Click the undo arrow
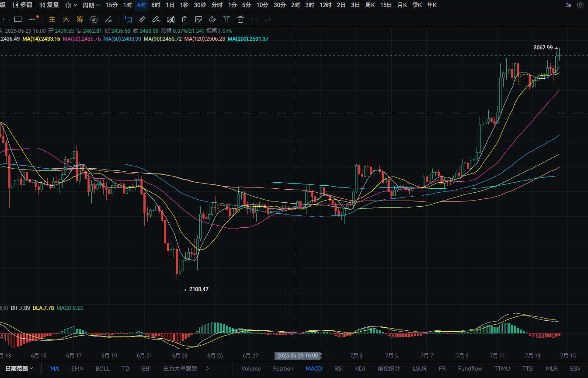Screen dimensions: 588x378 pos(254,19)
